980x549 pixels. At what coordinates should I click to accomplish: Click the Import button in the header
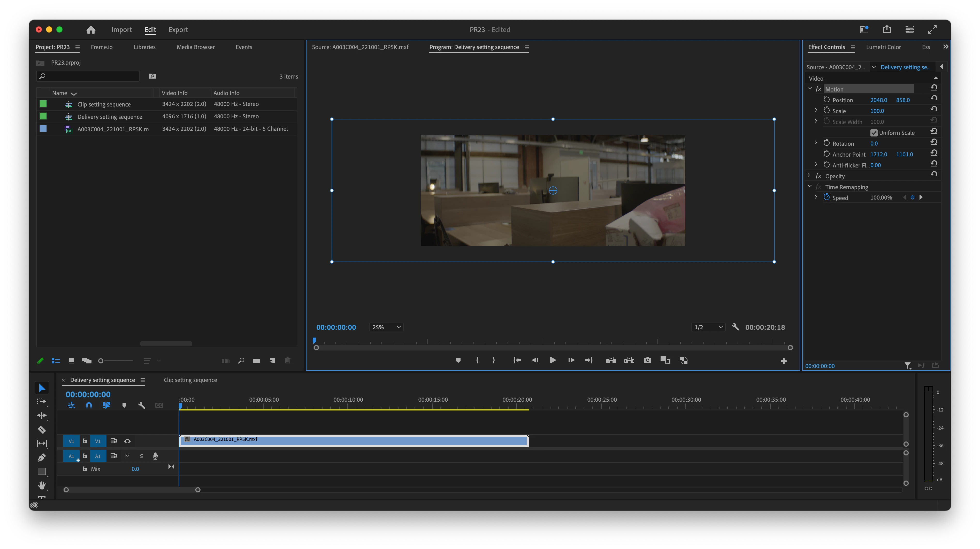click(121, 30)
